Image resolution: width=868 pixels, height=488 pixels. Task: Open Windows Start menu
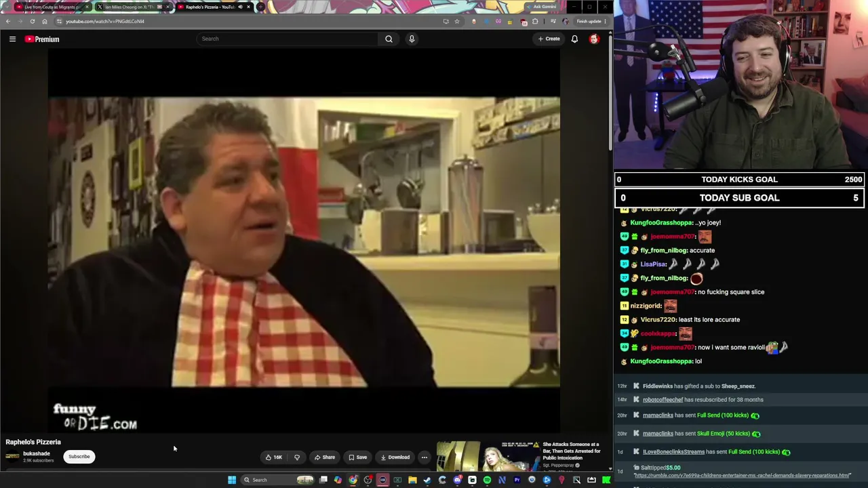tap(232, 480)
